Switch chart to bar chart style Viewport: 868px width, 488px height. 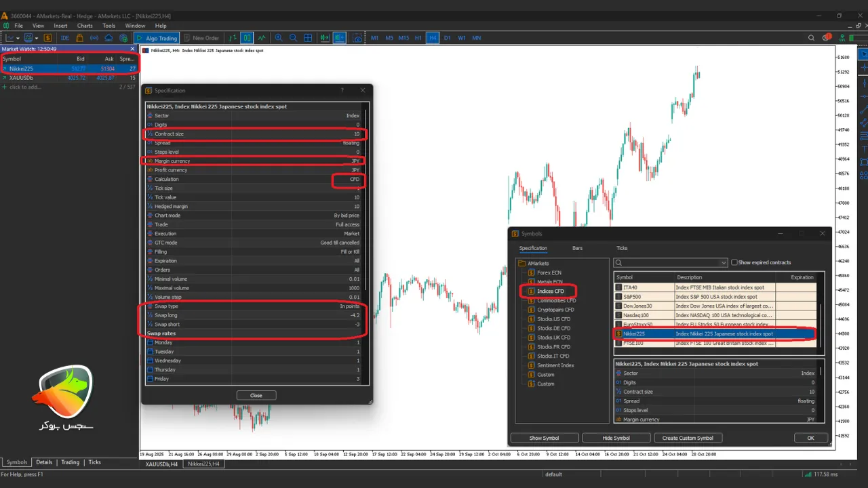pyautogui.click(x=233, y=38)
